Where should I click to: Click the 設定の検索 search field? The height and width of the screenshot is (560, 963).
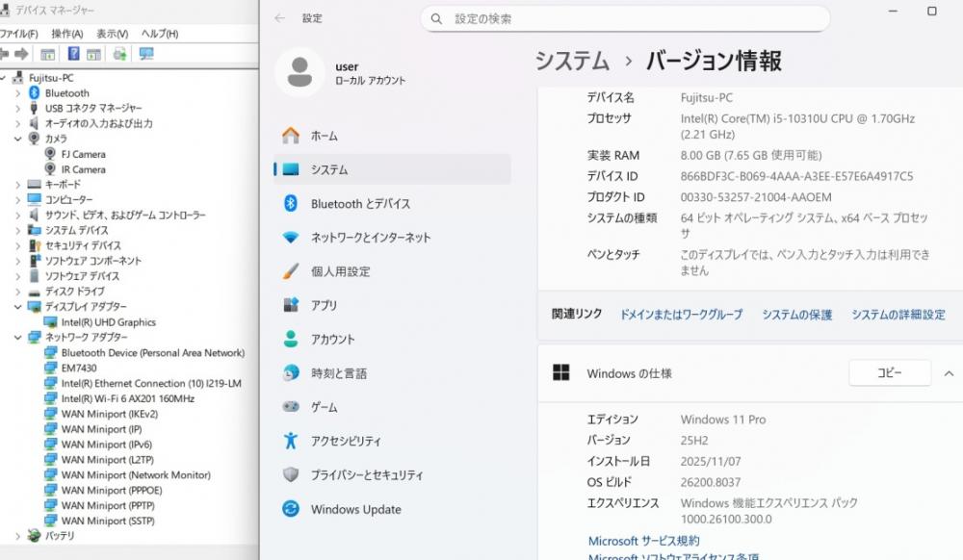click(x=626, y=18)
